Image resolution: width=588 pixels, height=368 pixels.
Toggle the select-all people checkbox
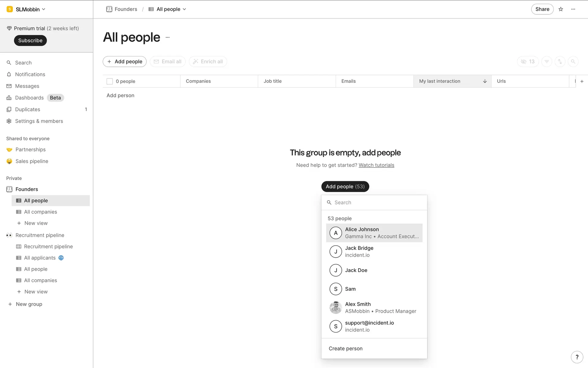(110, 81)
